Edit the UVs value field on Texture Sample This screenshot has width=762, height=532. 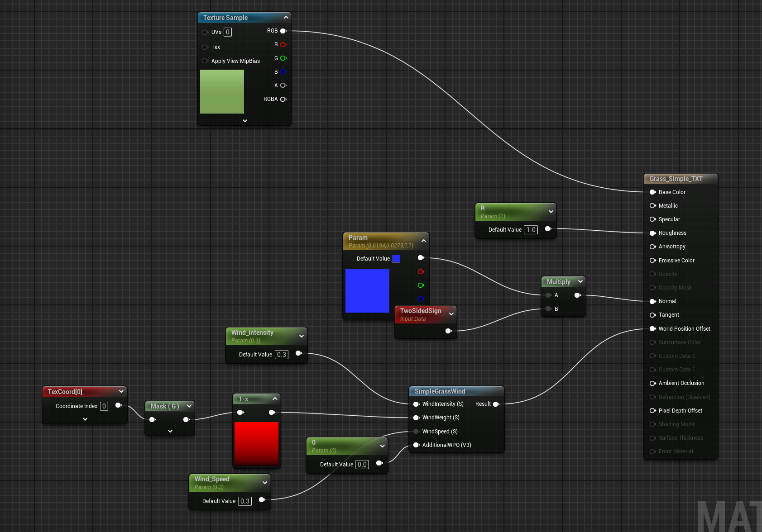pos(228,32)
